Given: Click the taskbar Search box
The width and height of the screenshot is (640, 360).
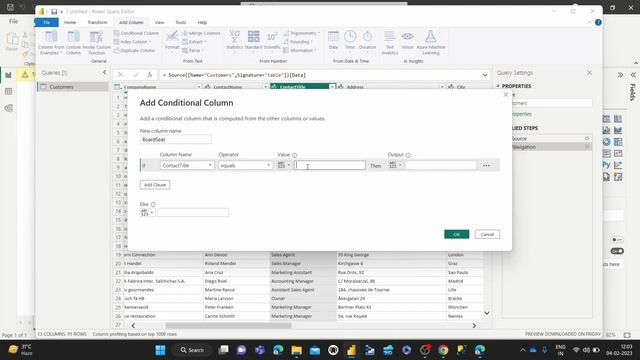Looking at the screenshot, I should coord(192,350).
